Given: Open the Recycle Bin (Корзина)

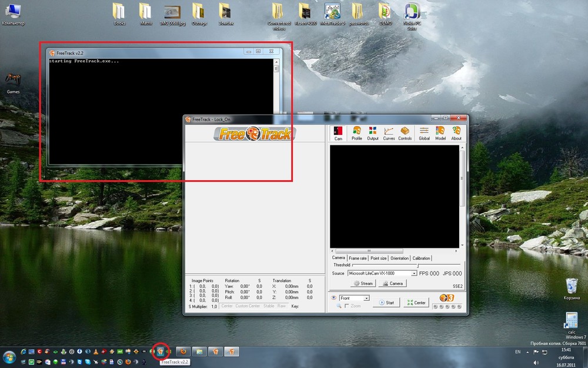Looking at the screenshot, I should click(572, 289).
